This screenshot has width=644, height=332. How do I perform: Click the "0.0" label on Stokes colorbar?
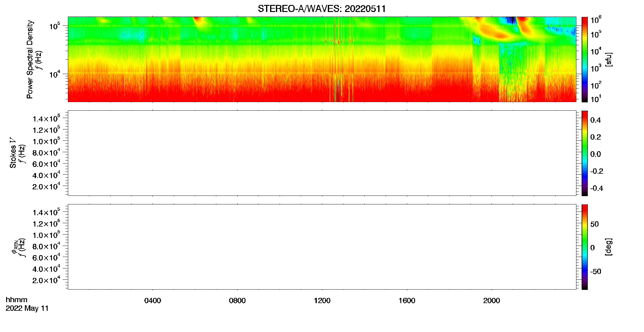click(595, 154)
